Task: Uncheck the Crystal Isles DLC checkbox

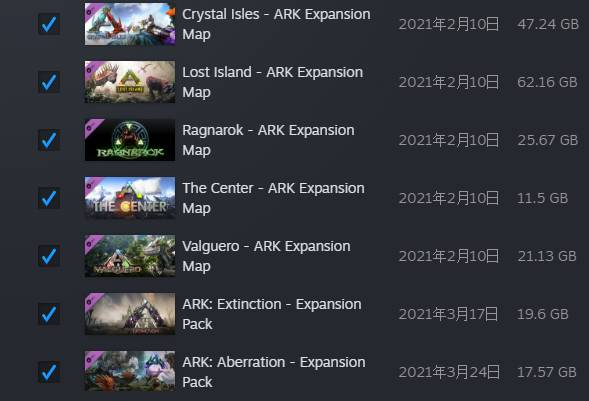Action: click(x=49, y=24)
